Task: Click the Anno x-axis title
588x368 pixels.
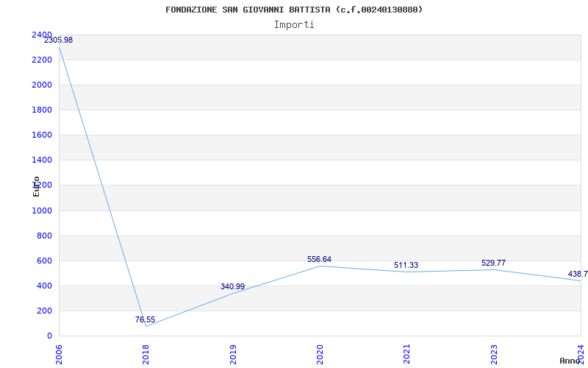Action: click(570, 361)
